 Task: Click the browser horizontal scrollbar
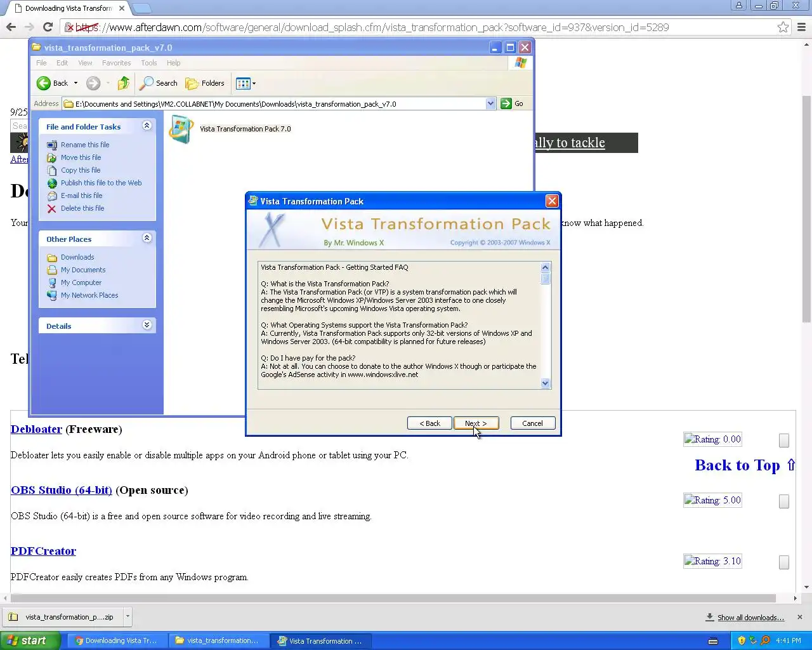tap(393, 598)
